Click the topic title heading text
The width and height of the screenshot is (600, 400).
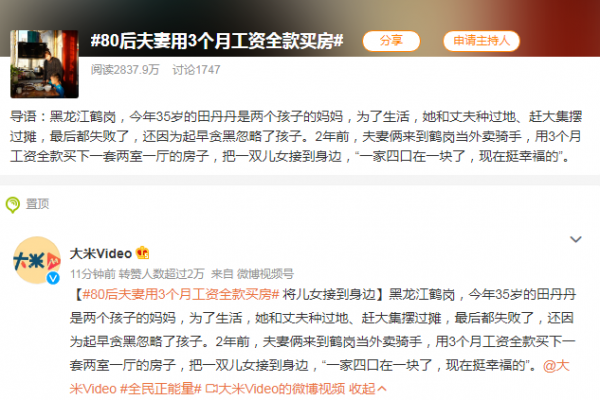[x=217, y=41]
